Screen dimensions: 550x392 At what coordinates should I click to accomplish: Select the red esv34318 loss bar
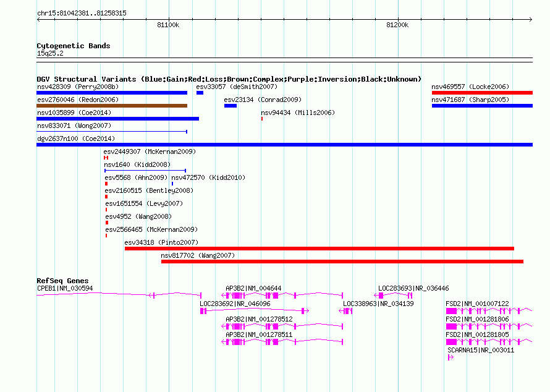[319, 249]
